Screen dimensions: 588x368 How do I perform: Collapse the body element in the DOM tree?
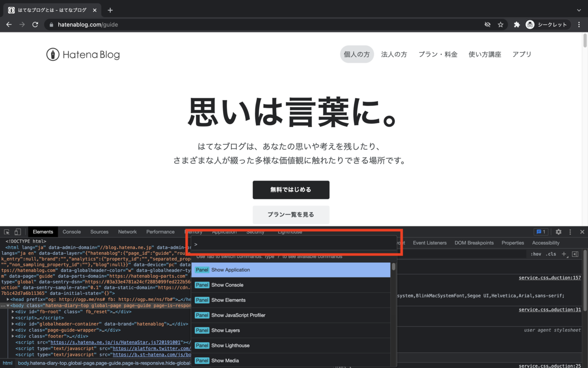[7, 305]
